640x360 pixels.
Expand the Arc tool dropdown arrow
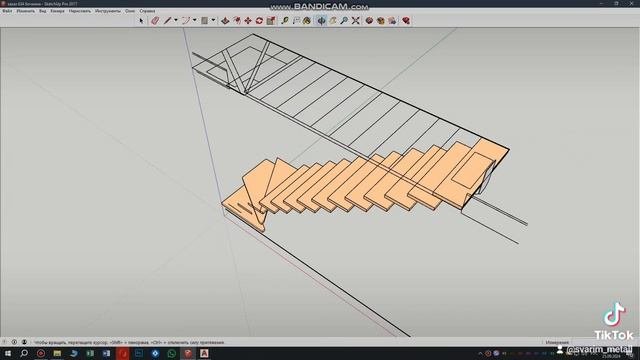tap(194, 20)
